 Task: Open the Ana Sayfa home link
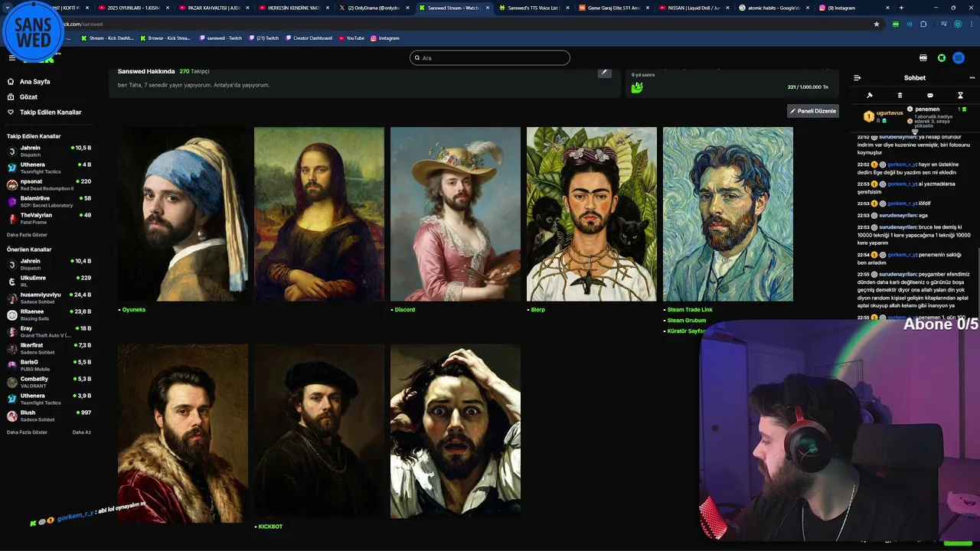28,81
